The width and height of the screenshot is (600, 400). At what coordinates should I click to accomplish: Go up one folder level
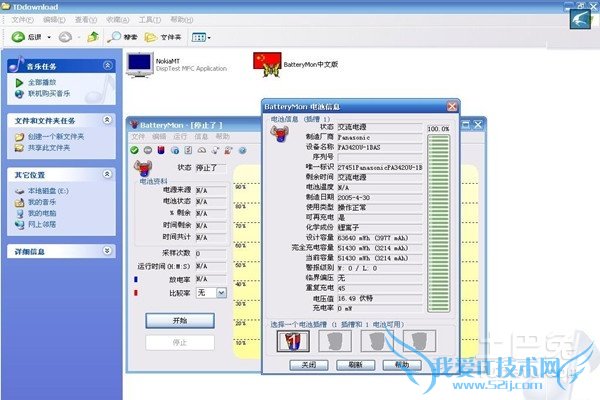point(93,37)
